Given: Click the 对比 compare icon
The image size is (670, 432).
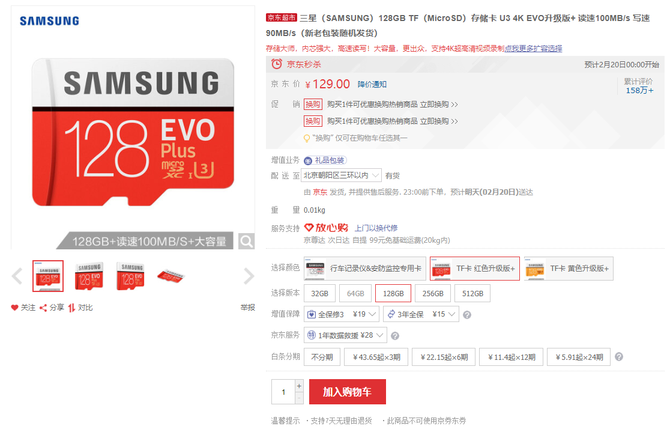Looking at the screenshot, I should (x=71, y=308).
